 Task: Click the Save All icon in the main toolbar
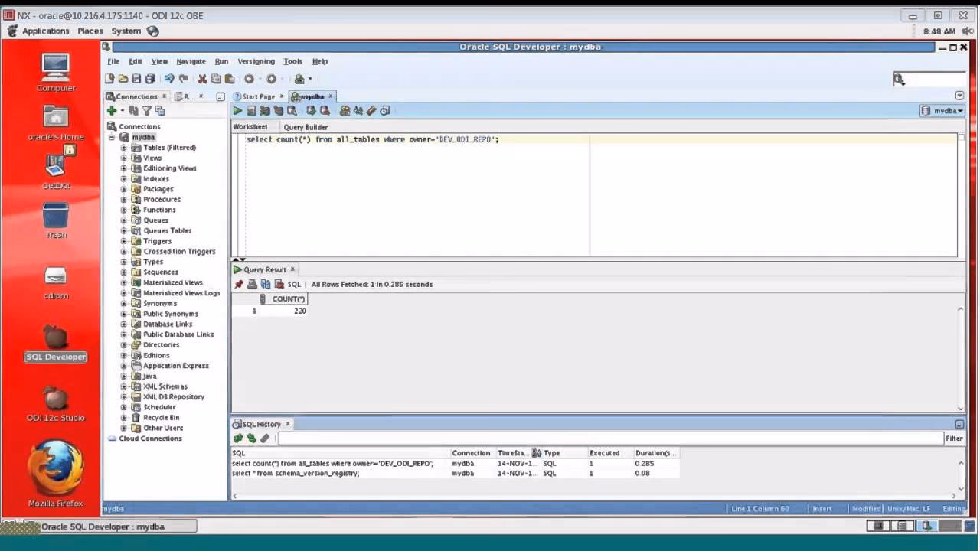[x=150, y=79]
